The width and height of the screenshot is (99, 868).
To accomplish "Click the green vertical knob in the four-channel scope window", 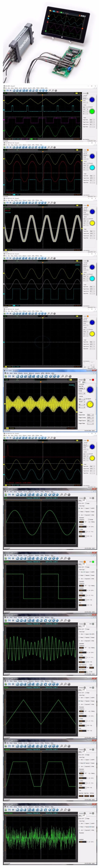I will (x=92, y=111).
